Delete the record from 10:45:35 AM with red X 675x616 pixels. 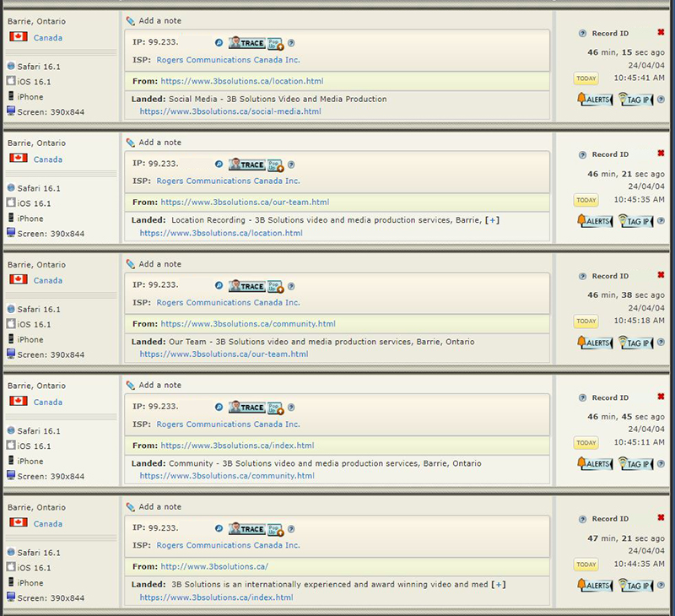click(x=661, y=154)
